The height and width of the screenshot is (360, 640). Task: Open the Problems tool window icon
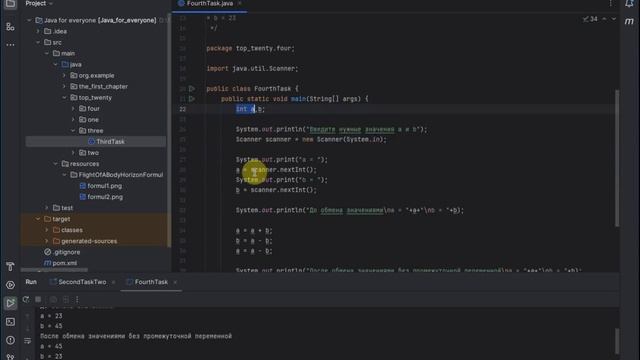(x=10, y=340)
